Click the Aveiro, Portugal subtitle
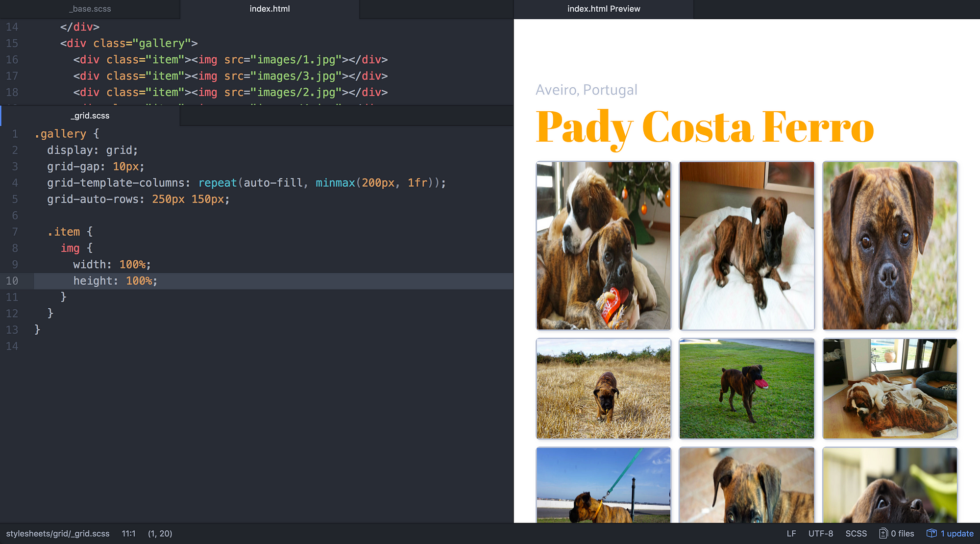The image size is (980, 544). click(587, 90)
